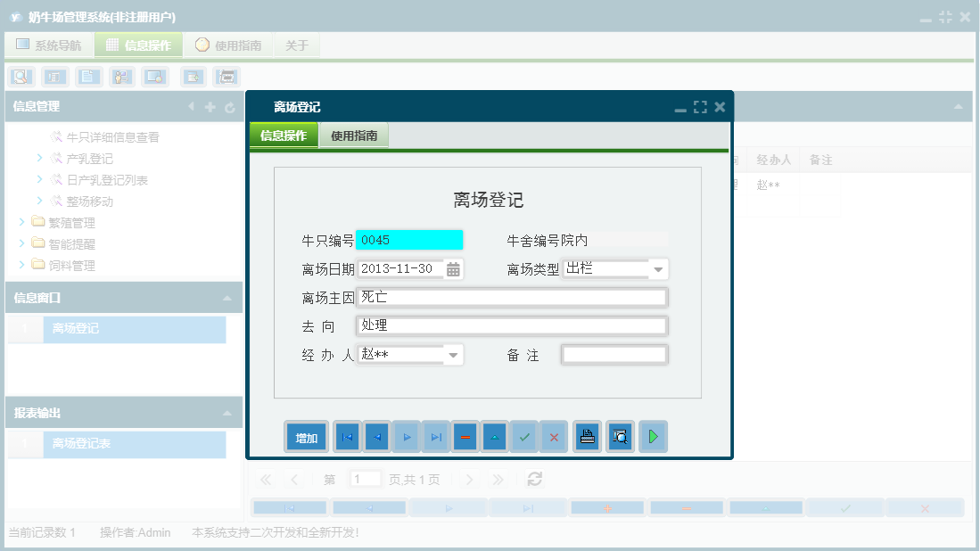This screenshot has width=980, height=551.
Task: Open print preview in the dialog toolbar
Action: (620, 436)
